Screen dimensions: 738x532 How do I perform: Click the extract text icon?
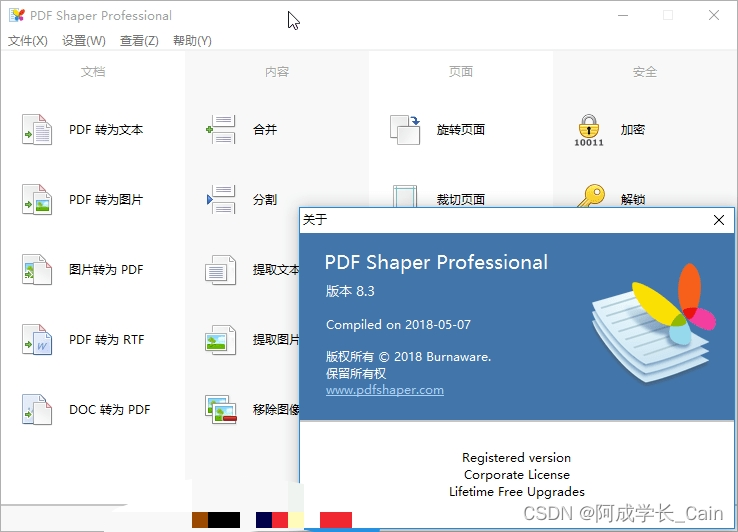pos(221,270)
